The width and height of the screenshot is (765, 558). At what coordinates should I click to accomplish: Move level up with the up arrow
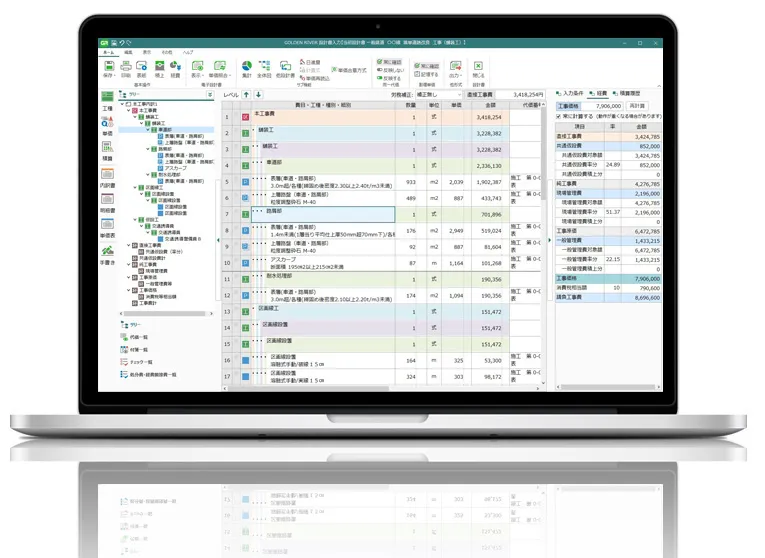tap(247, 95)
